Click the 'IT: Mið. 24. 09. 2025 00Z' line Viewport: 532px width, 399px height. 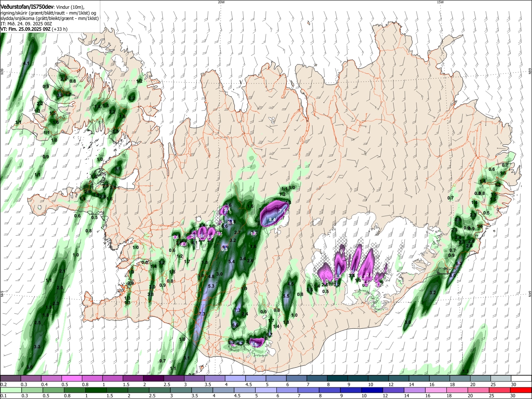(x=26, y=24)
